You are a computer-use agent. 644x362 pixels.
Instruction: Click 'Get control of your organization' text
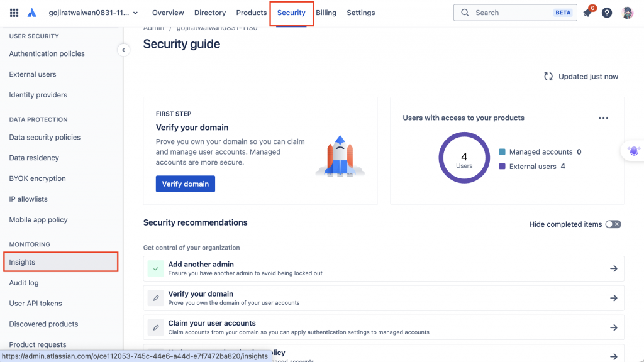pyautogui.click(x=191, y=248)
